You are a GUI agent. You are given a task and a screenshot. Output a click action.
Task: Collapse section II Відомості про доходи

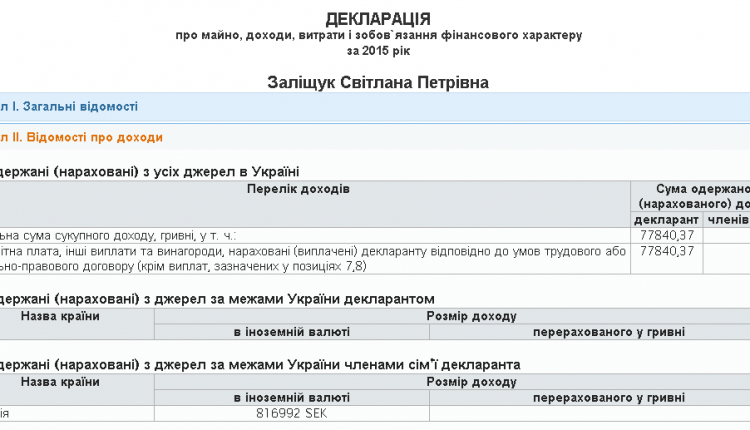point(81,138)
